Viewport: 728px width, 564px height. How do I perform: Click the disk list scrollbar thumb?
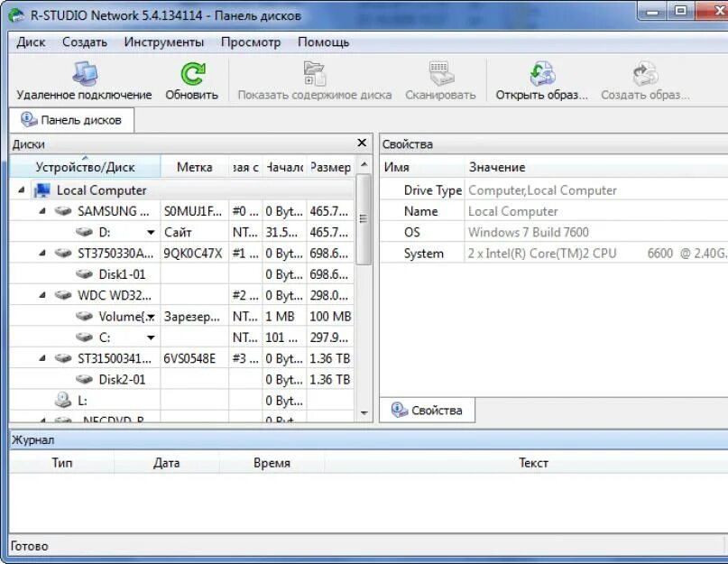pyautogui.click(x=364, y=218)
